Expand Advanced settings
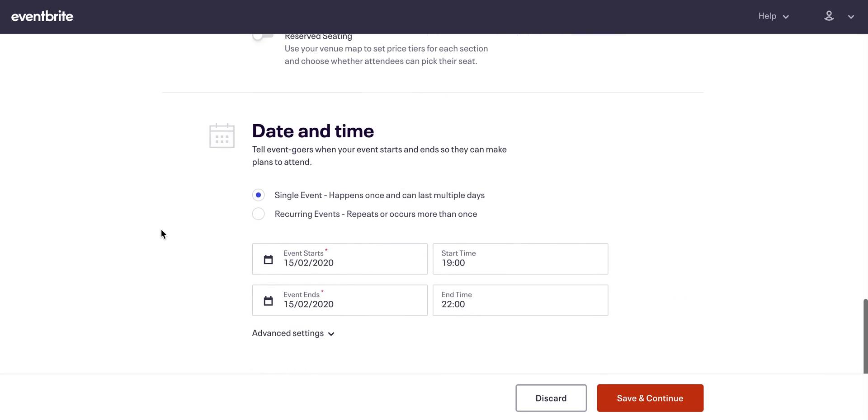Image resolution: width=868 pixels, height=420 pixels. (x=293, y=333)
